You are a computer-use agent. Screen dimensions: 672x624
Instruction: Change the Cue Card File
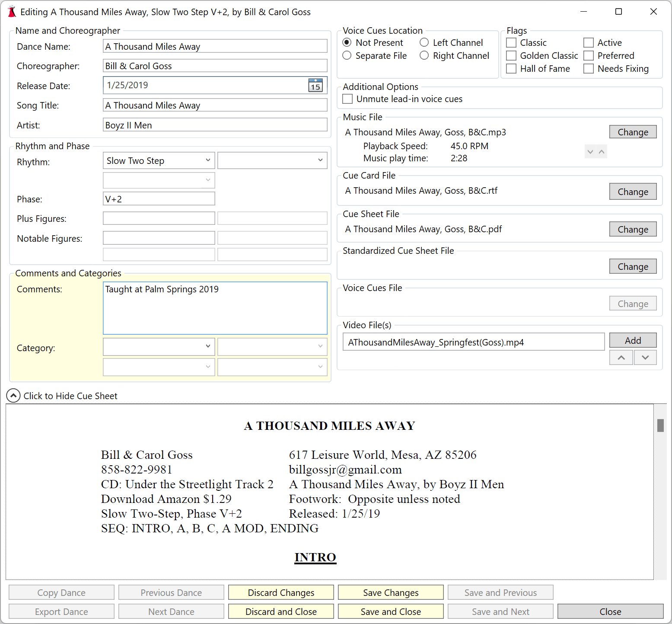tap(633, 192)
